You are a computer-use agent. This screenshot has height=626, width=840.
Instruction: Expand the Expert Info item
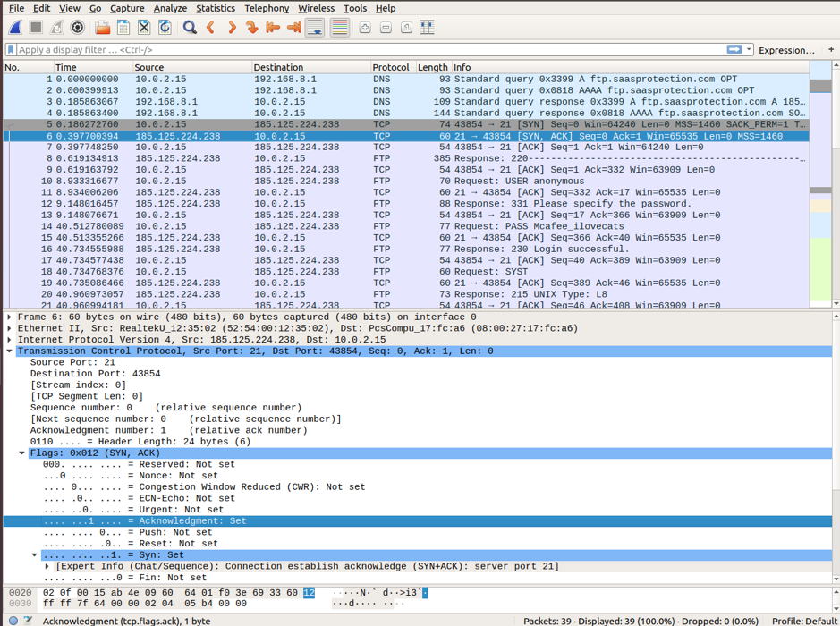pyautogui.click(x=47, y=566)
